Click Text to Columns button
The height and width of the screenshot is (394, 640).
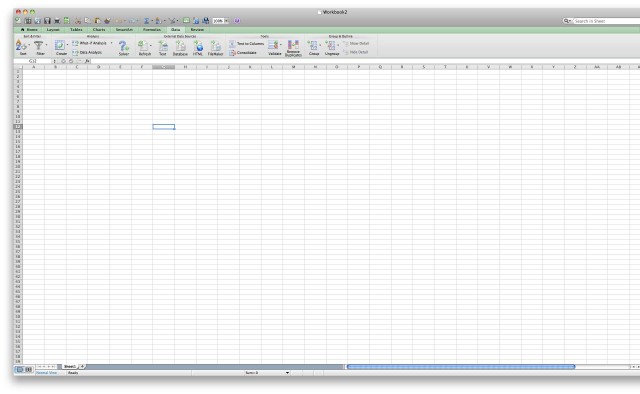point(247,44)
